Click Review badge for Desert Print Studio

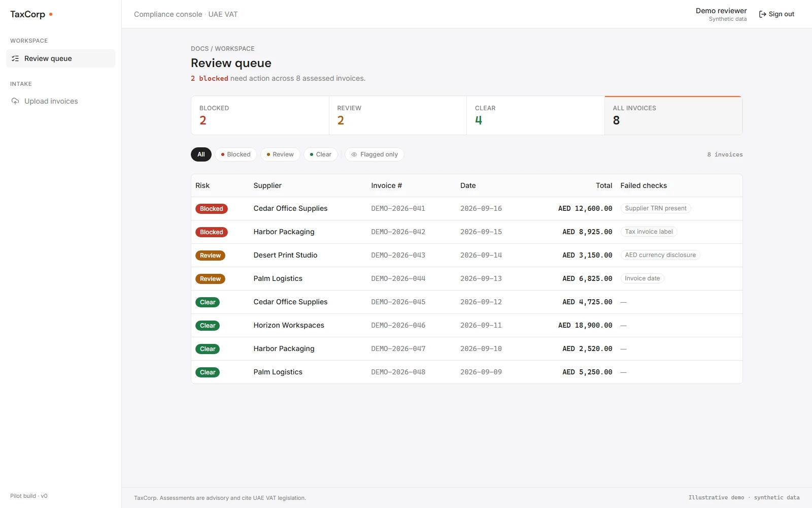pyautogui.click(x=210, y=256)
